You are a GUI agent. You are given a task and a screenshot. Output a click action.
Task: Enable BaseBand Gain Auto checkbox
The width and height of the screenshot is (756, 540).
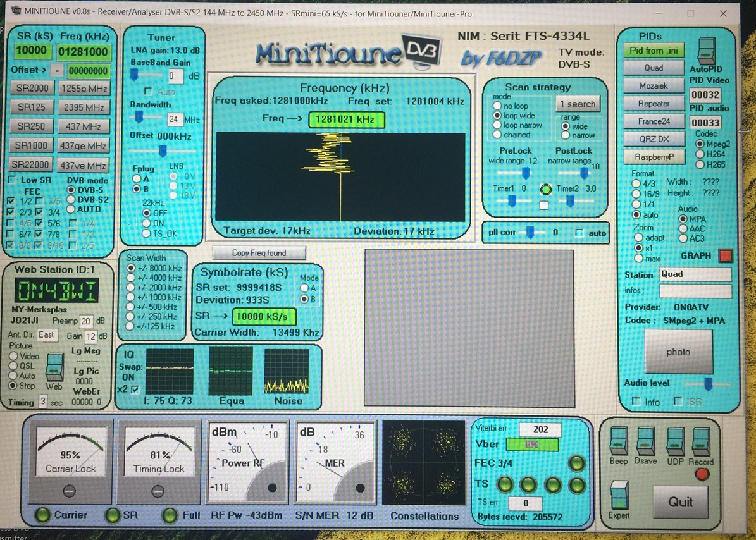[x=149, y=92]
